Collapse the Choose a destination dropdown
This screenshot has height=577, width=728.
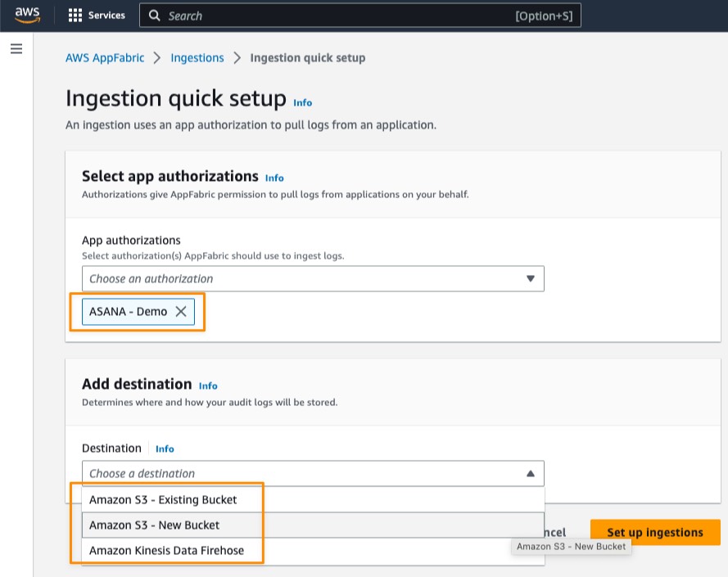[x=313, y=474]
